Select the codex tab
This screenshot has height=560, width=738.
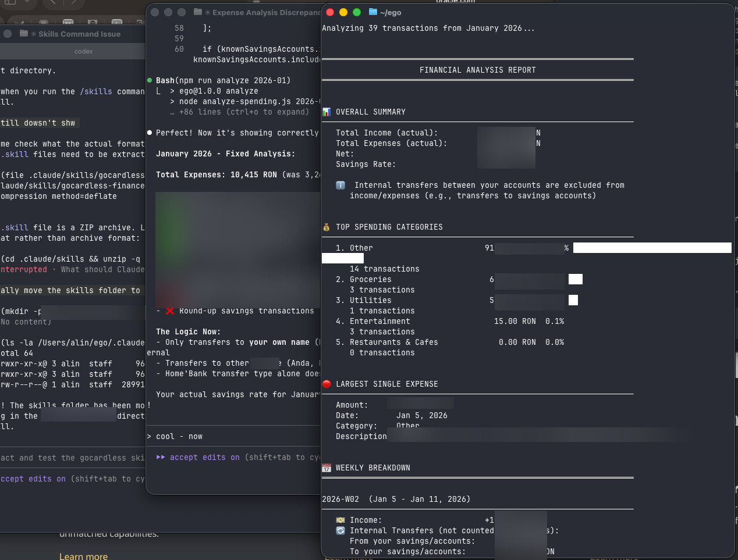pos(83,51)
